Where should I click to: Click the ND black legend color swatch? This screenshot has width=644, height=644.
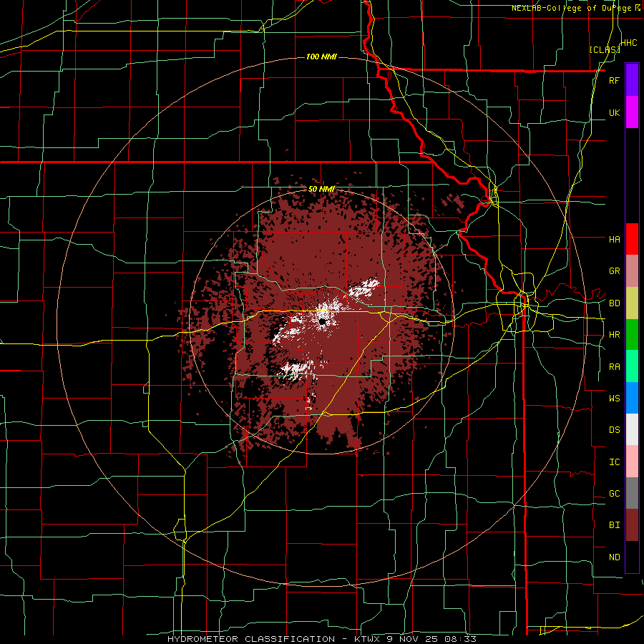[632, 557]
